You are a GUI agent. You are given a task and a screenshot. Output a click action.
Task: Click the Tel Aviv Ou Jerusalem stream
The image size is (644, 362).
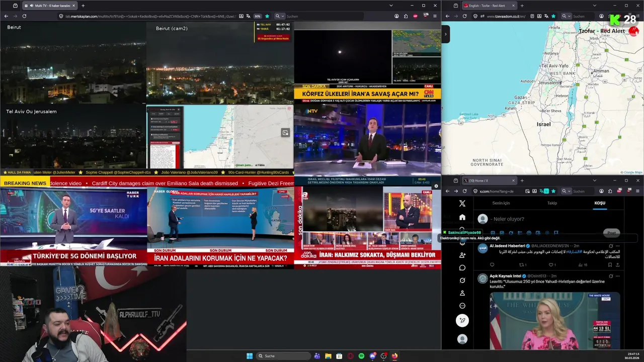[x=73, y=137]
